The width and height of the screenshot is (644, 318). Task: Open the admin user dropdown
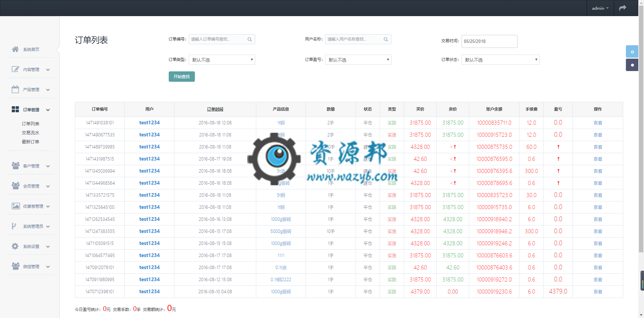[x=600, y=8]
